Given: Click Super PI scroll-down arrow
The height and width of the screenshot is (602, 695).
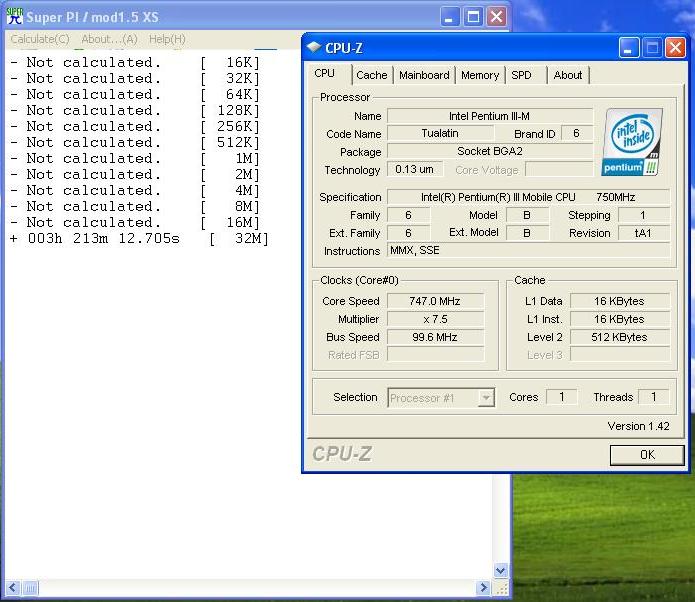Looking at the screenshot, I should pos(500,571).
